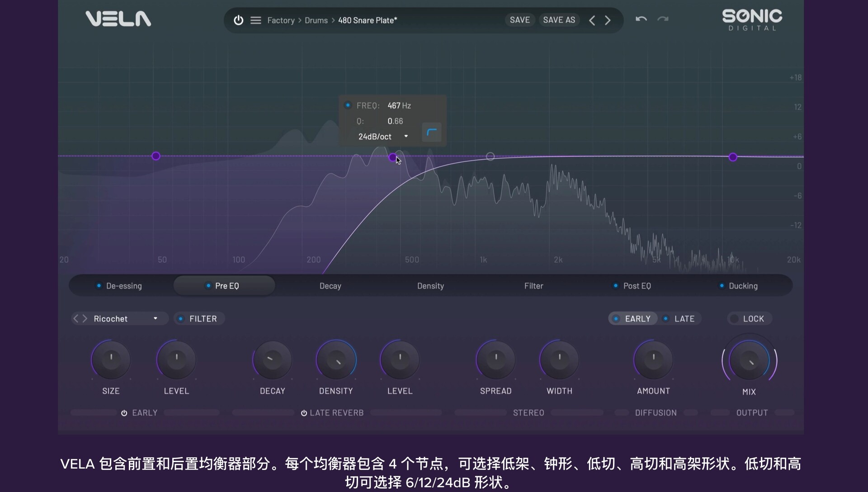Toggle the De-essing enable dot
The height and width of the screenshot is (492, 868).
pos(99,285)
